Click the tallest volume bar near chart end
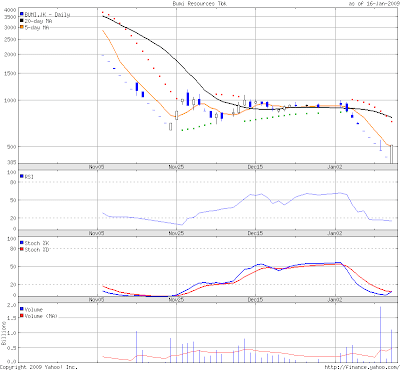400x370 pixels. pyautogui.click(x=380, y=334)
